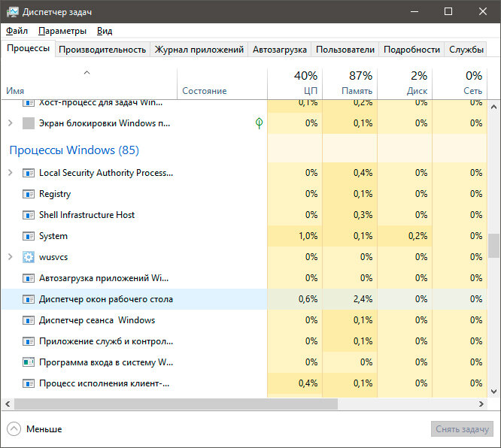This screenshot has width=501, height=448.
Task: Click the 0,2% disk value of System
Action: pos(418,236)
